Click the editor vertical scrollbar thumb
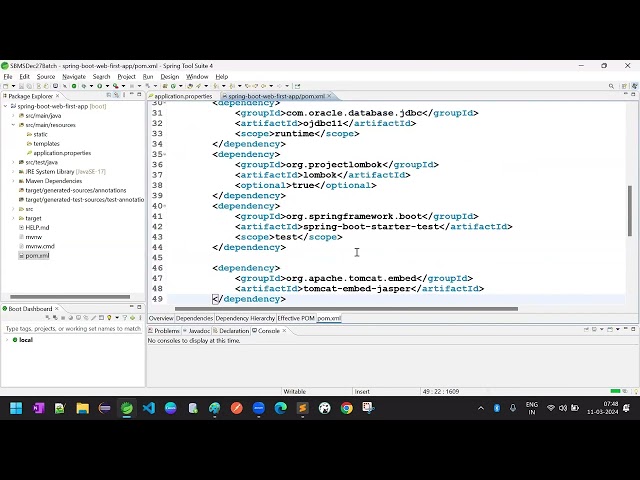This screenshot has width=640, height=480. click(x=630, y=211)
